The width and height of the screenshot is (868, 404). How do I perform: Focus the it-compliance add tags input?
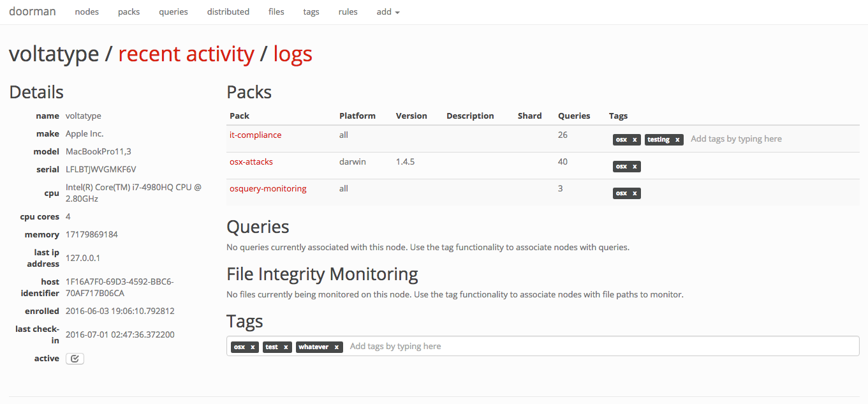point(736,139)
